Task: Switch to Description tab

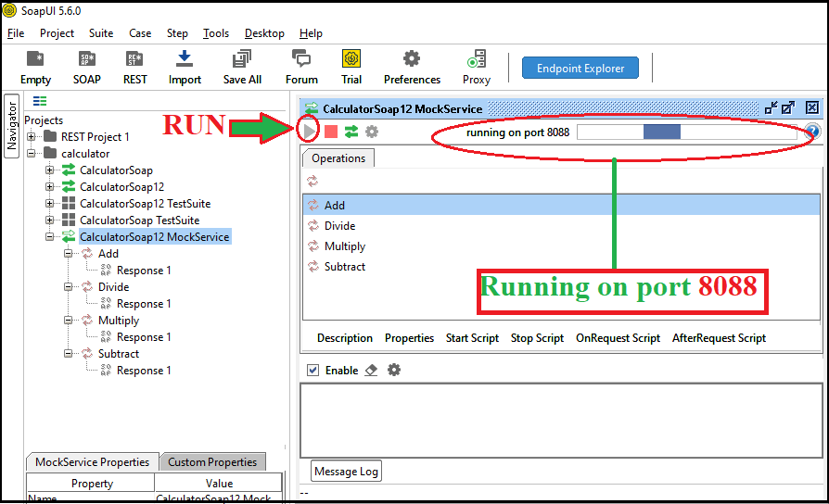Action: point(345,337)
